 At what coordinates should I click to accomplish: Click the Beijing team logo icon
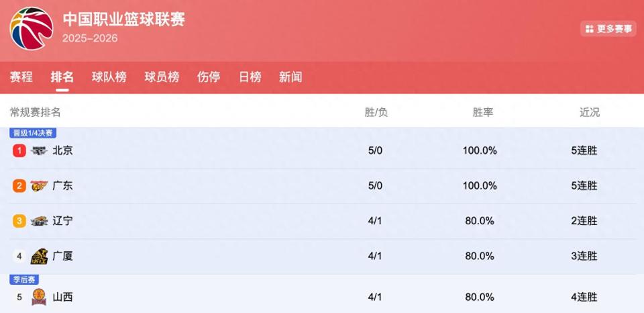(x=39, y=150)
